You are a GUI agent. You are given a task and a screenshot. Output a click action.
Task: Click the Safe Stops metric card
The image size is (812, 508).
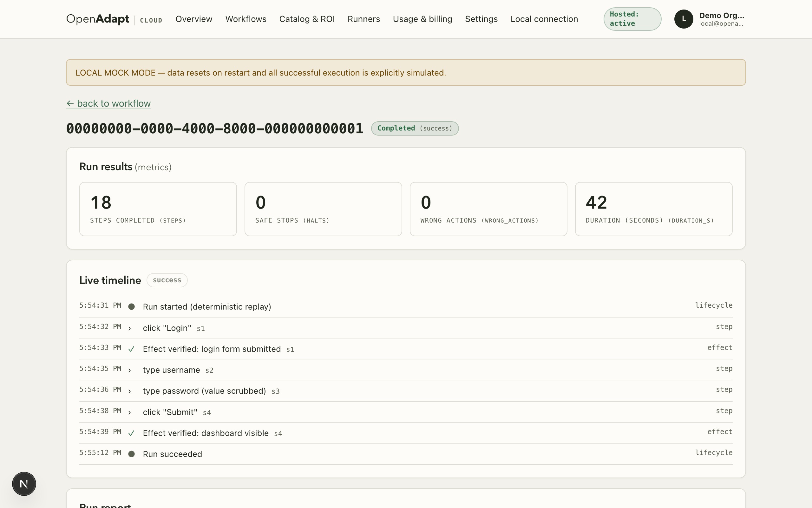(323, 209)
